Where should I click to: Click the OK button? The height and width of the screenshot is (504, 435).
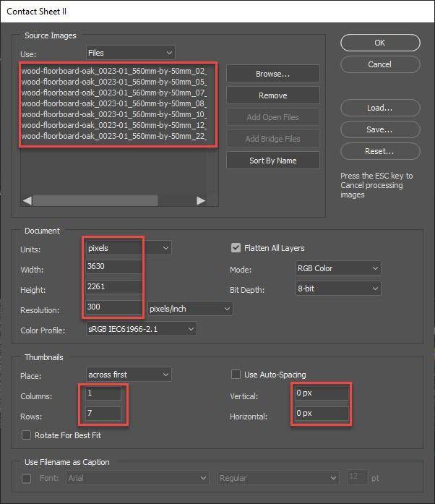coord(379,43)
